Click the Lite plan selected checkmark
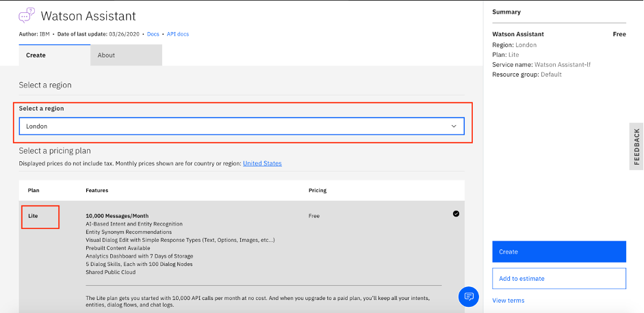Viewport: 644px width, 313px height. [456, 213]
